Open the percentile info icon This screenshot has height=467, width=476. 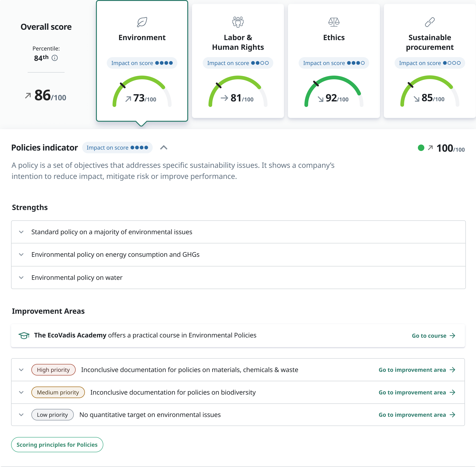tap(55, 58)
